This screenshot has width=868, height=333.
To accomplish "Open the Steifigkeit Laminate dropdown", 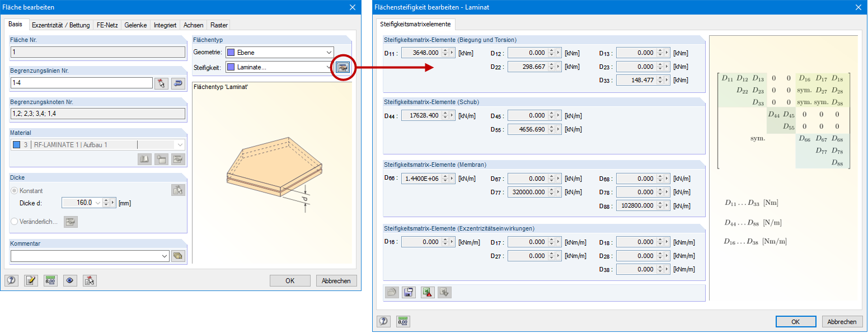I will pyautogui.click(x=329, y=67).
